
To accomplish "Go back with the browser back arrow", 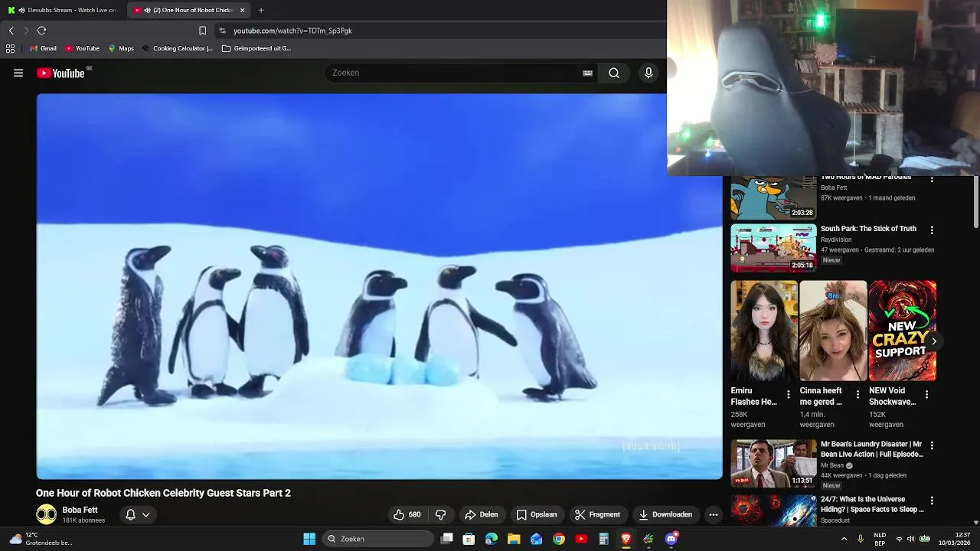I will click(x=11, y=31).
